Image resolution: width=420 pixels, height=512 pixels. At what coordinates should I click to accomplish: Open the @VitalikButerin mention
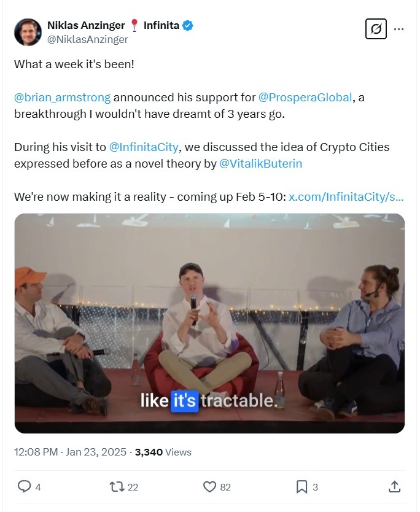coord(260,164)
